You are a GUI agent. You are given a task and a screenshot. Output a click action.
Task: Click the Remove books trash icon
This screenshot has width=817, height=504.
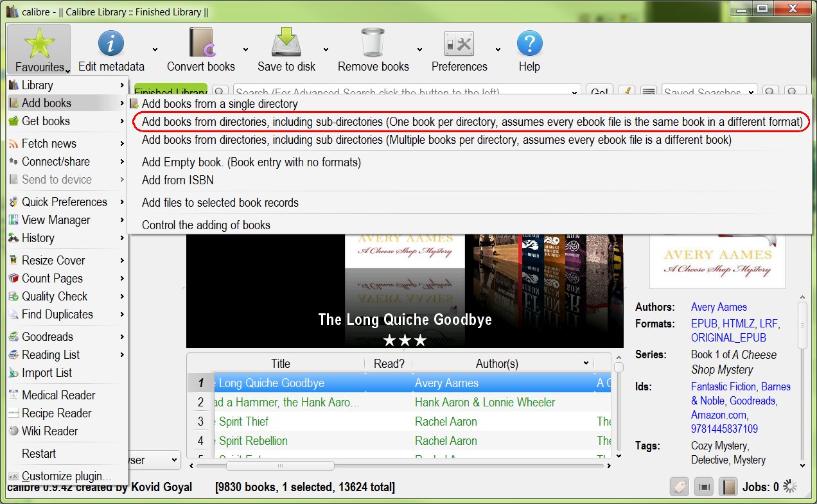point(373,44)
